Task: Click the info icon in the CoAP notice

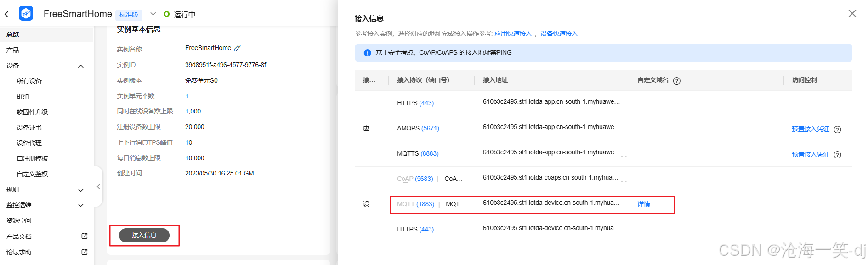Action: [x=368, y=53]
